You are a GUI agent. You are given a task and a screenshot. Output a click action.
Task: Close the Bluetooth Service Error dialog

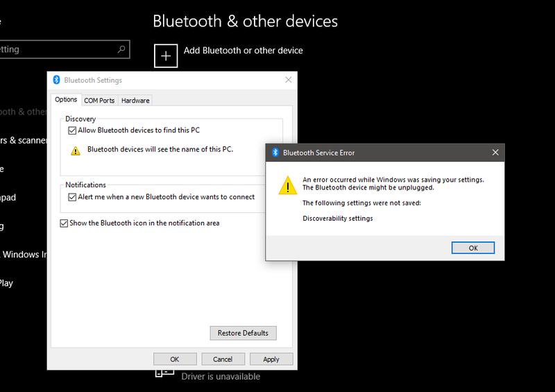pyautogui.click(x=495, y=153)
